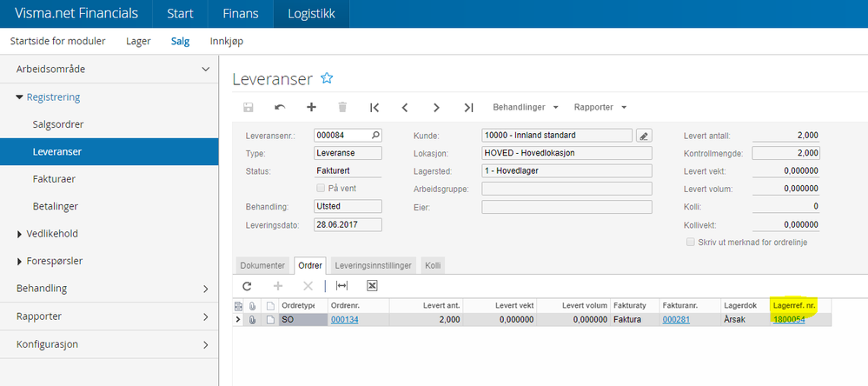The height and width of the screenshot is (386, 868).
Task: Open Lagerref. nr. 1800054 link
Action: click(x=789, y=320)
